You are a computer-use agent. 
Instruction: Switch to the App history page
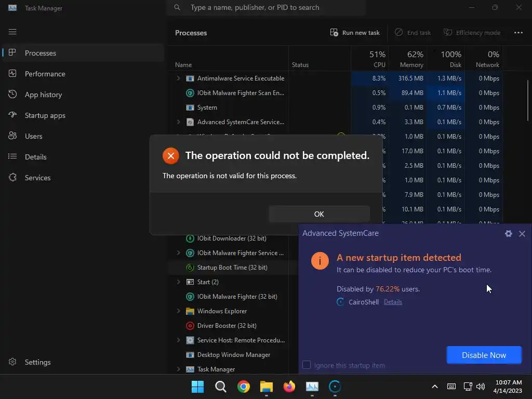(x=83, y=95)
